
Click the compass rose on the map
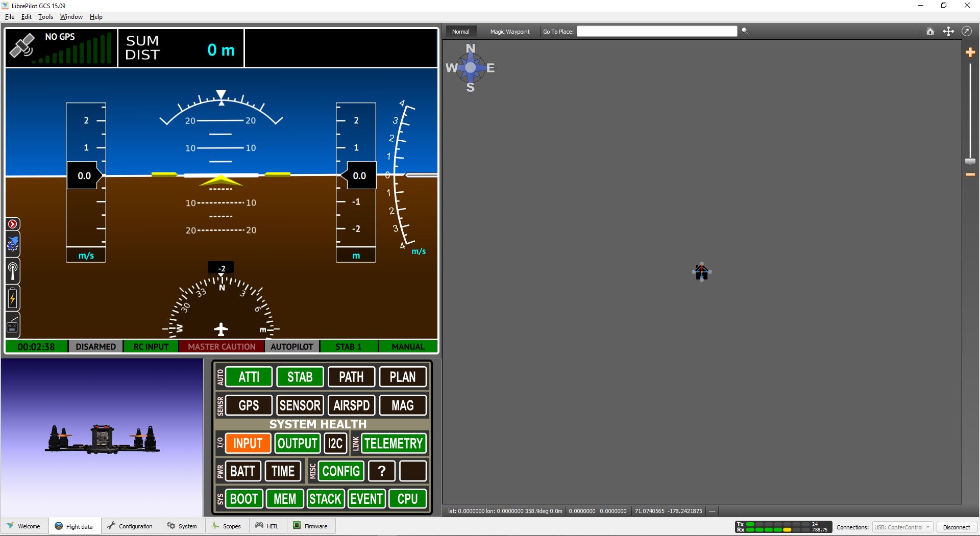(470, 68)
